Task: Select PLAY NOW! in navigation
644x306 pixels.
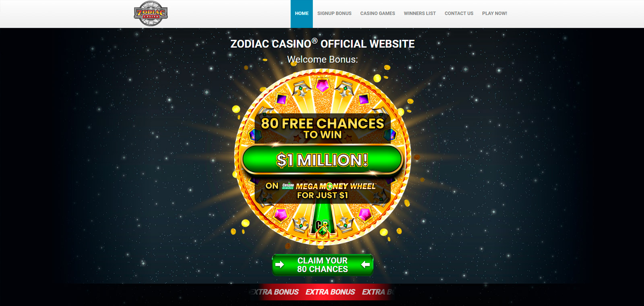Action: [x=495, y=14]
